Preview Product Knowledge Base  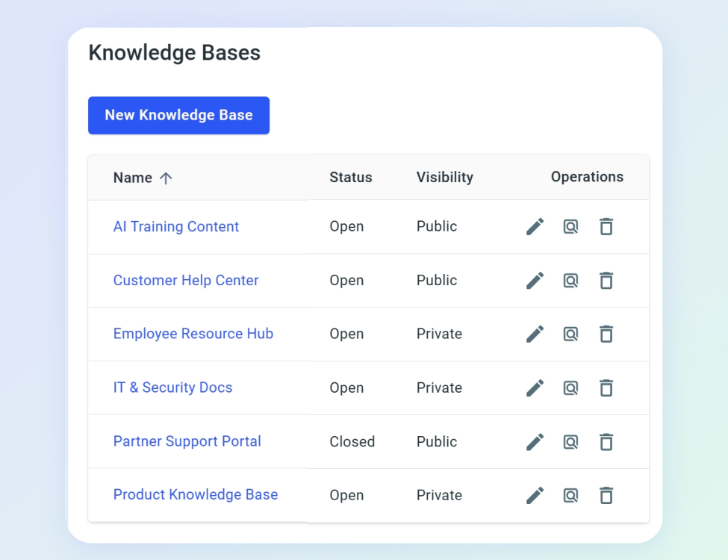coord(570,495)
